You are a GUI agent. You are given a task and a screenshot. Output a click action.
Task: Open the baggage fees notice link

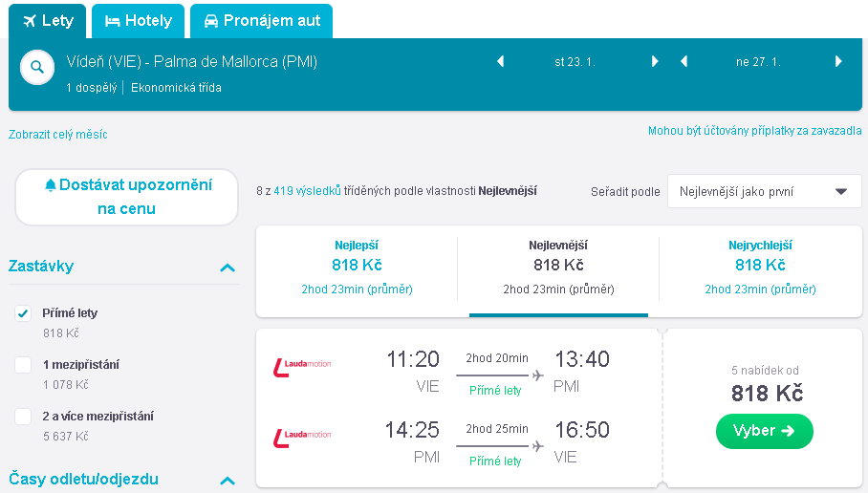click(x=754, y=131)
